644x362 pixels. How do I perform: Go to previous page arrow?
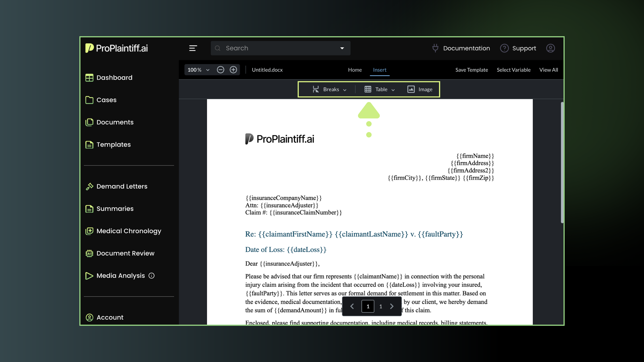click(x=352, y=306)
